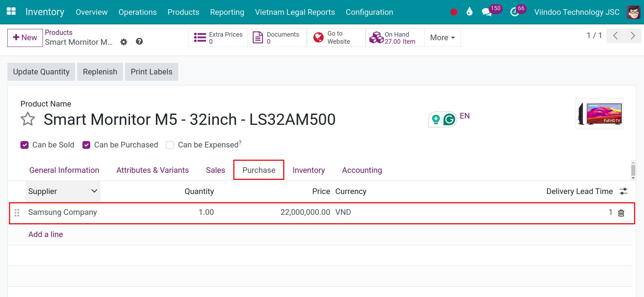The width and height of the screenshot is (644, 297).
Task: Click Add a line link
Action: tap(45, 234)
